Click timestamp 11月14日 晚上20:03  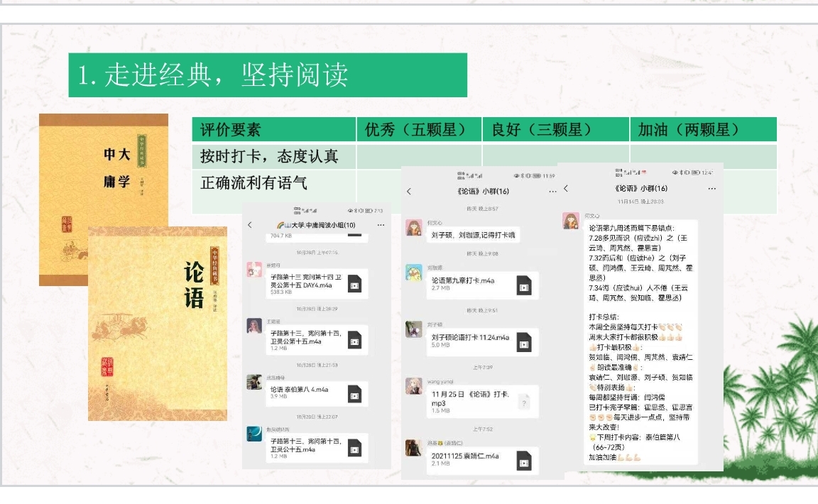click(640, 202)
